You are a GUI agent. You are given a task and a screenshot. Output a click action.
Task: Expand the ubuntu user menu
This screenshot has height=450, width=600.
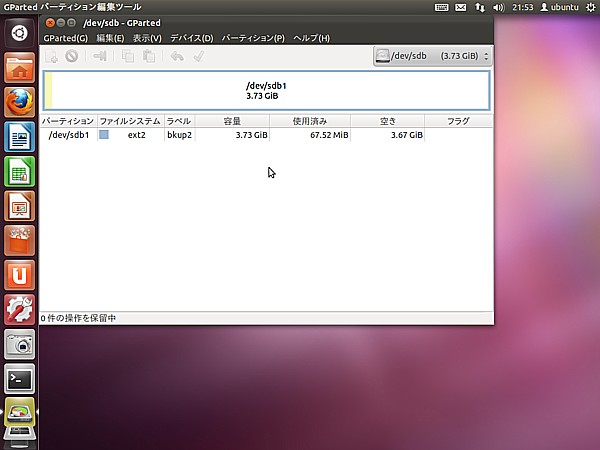559,7
